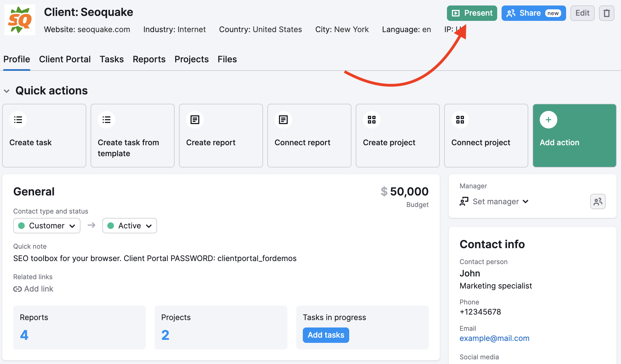Open the Client Portal tab

[x=65, y=59]
